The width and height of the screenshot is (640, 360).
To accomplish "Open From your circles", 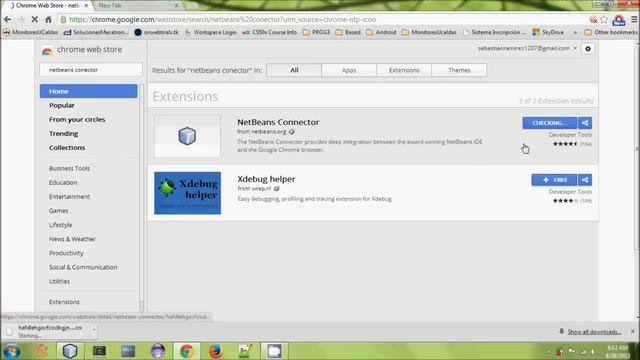I will [77, 119].
